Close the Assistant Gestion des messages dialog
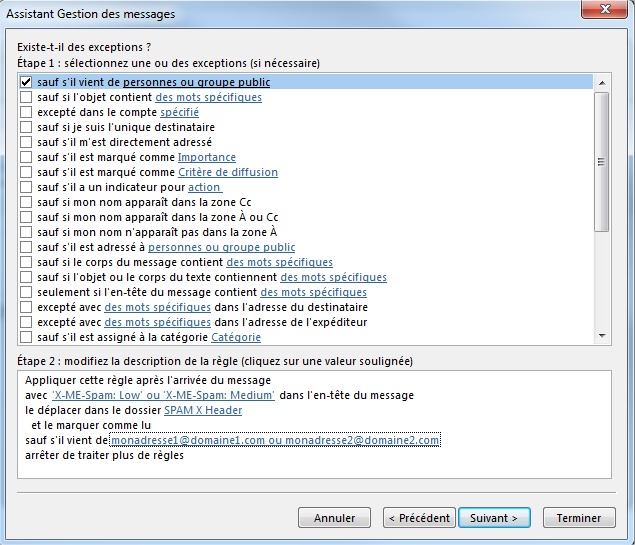 [x=602, y=14]
